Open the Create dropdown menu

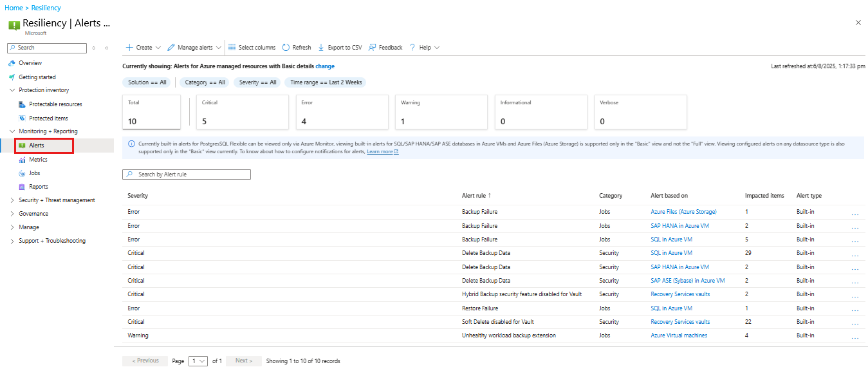(x=143, y=48)
